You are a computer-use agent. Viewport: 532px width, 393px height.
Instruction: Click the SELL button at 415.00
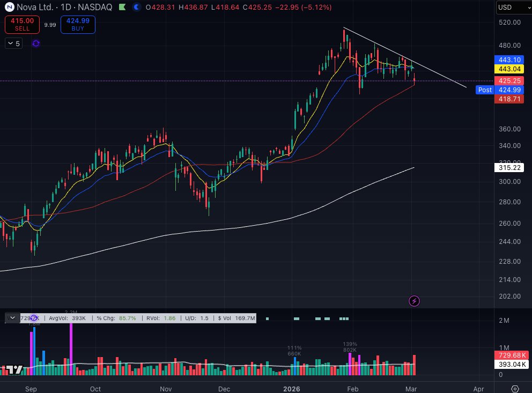point(22,25)
